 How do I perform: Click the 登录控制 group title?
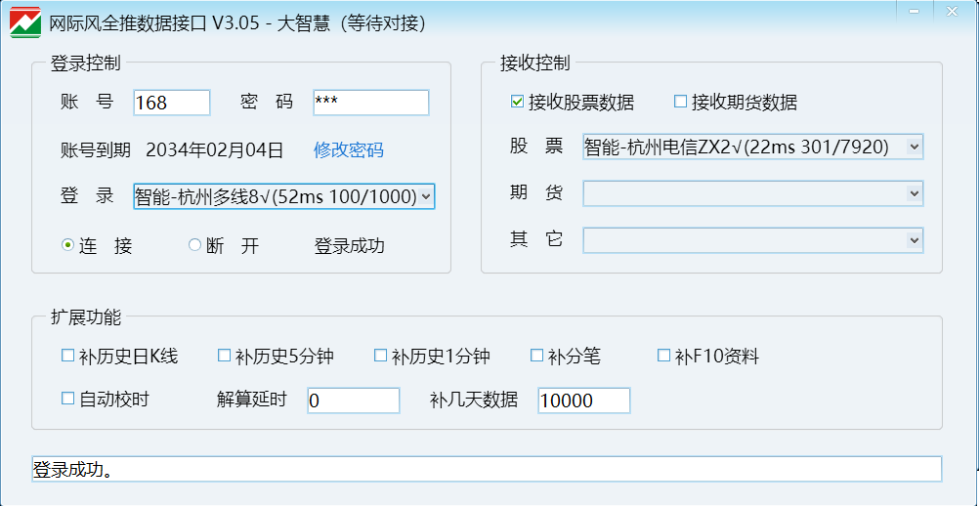pos(86,63)
